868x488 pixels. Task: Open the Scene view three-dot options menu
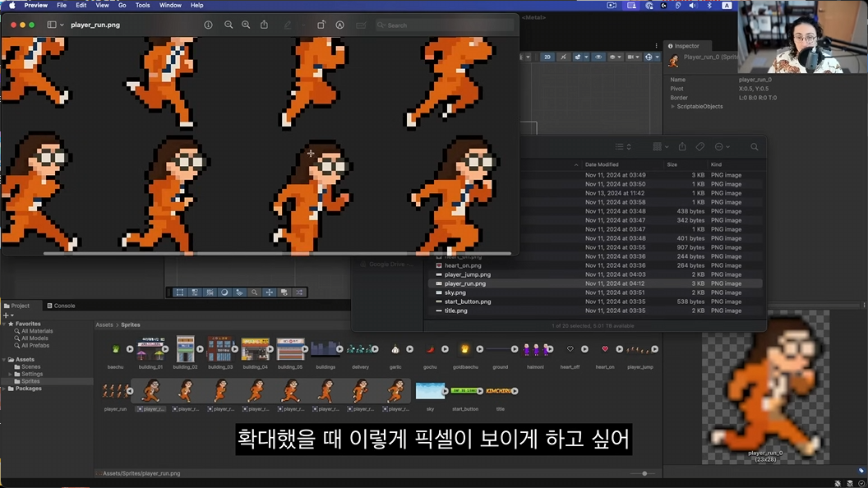point(657,46)
